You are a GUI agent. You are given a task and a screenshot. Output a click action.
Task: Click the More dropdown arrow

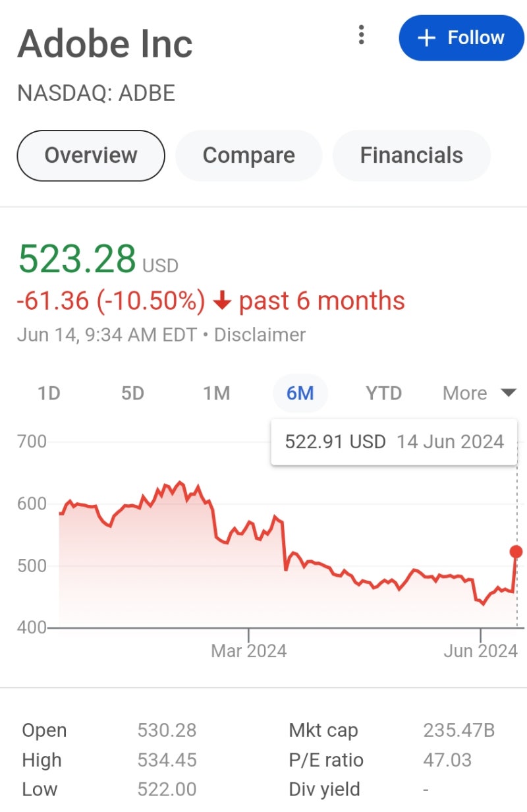click(x=508, y=393)
